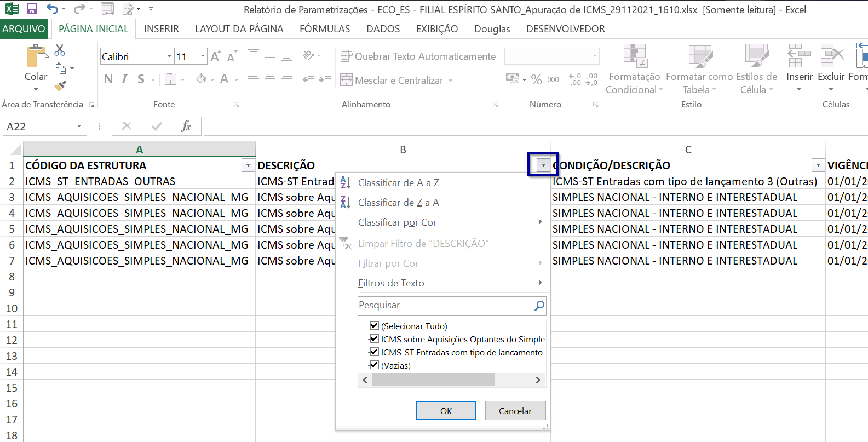Click the Increase Font Size icon
Screen dimensions: 868x442
tap(215, 56)
